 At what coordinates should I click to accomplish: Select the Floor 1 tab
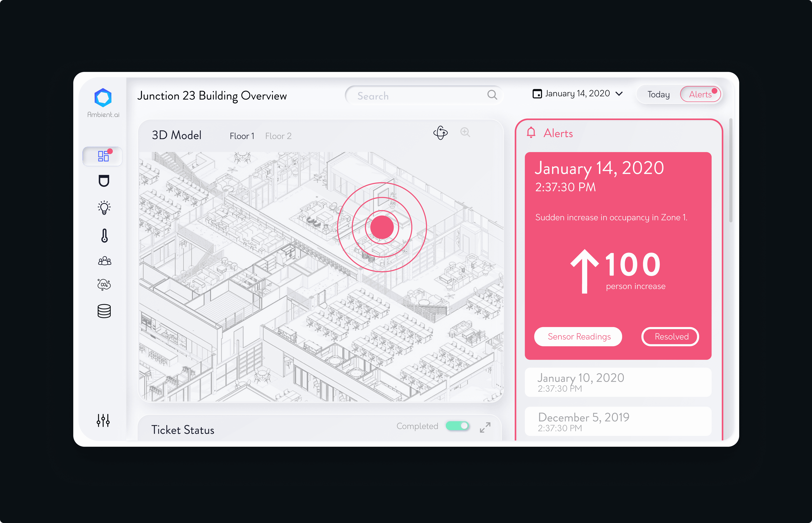click(x=242, y=136)
